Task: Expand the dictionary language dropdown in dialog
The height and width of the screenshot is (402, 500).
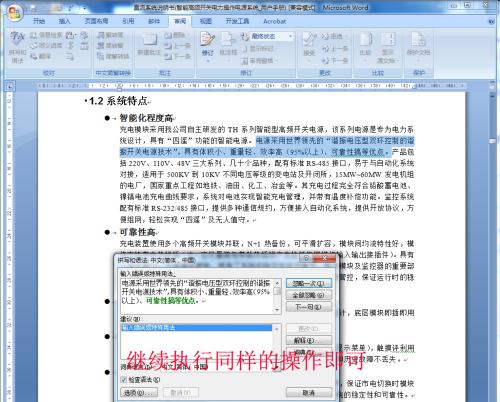Action: [x=277, y=367]
